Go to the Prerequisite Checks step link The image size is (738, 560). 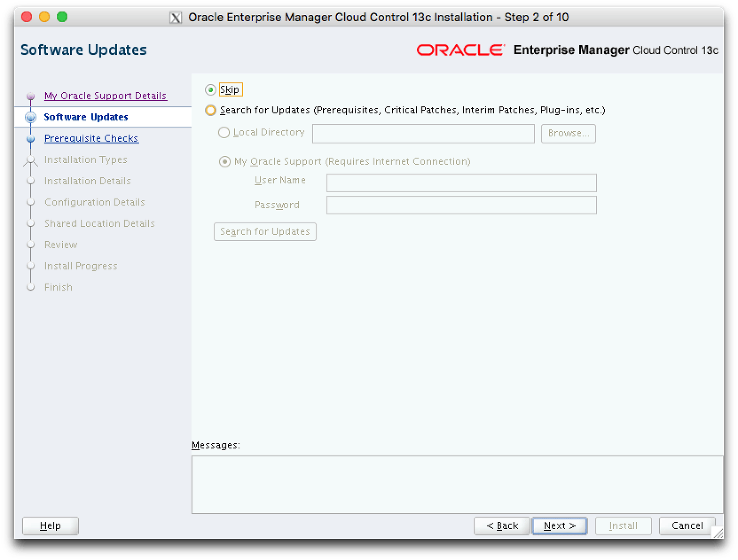point(91,139)
